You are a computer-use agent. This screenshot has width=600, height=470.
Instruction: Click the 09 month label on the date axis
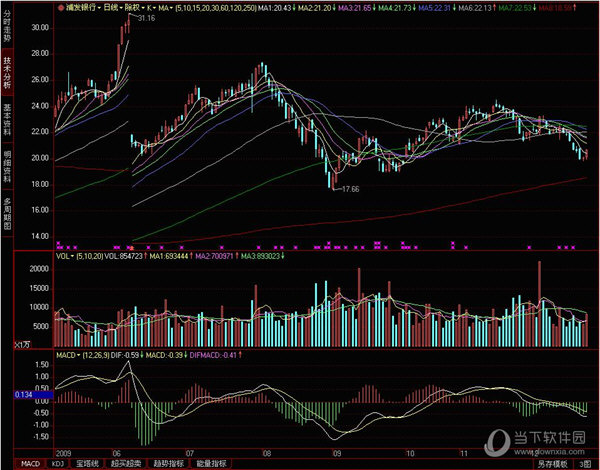click(337, 454)
